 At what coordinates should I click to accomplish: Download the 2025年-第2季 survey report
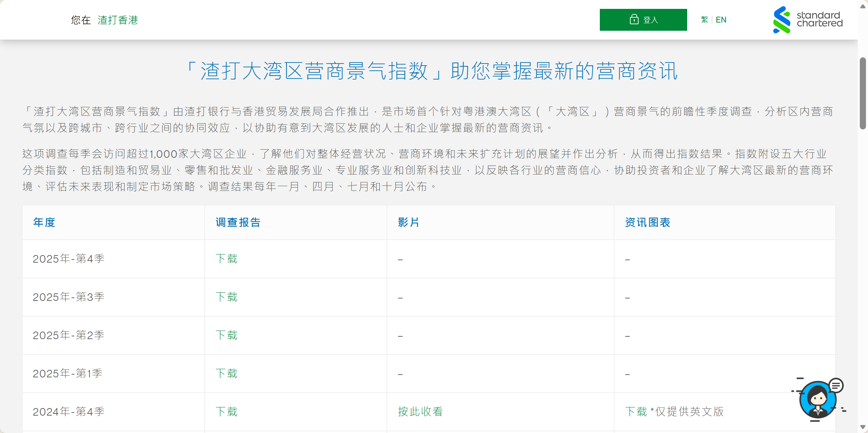pos(227,335)
